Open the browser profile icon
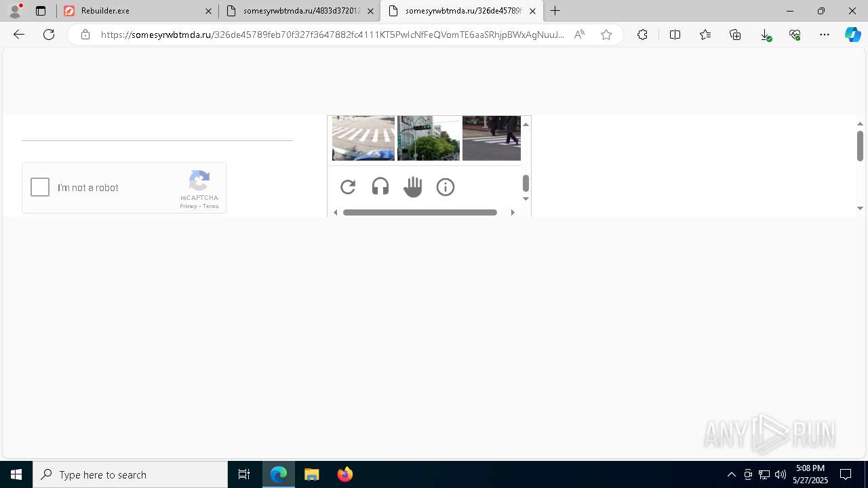 (14, 11)
